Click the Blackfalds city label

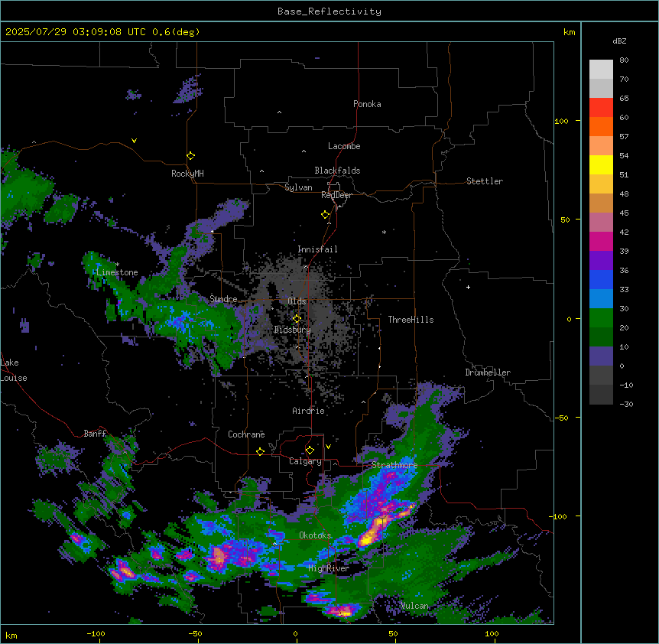coord(337,171)
